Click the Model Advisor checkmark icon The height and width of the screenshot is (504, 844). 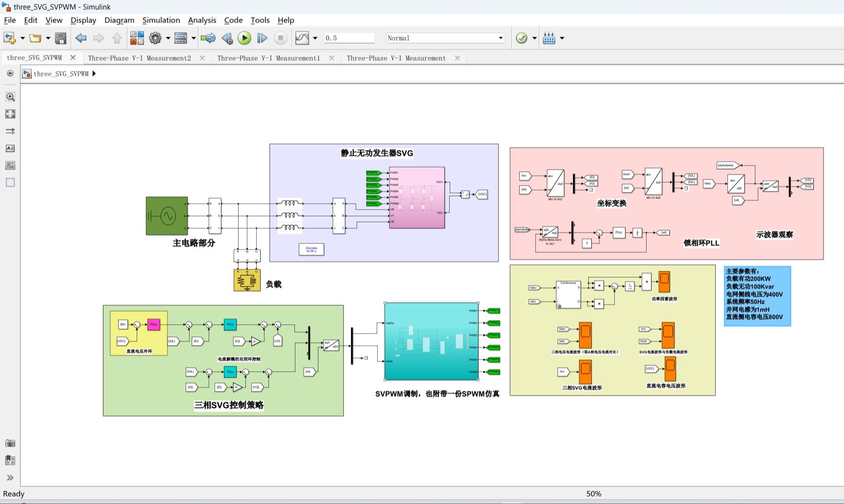click(x=522, y=38)
